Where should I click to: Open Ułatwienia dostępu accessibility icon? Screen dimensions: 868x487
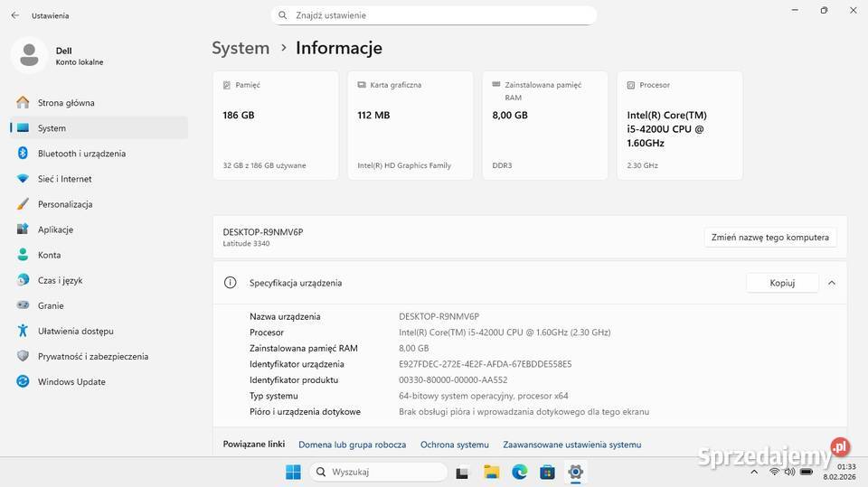pos(23,331)
